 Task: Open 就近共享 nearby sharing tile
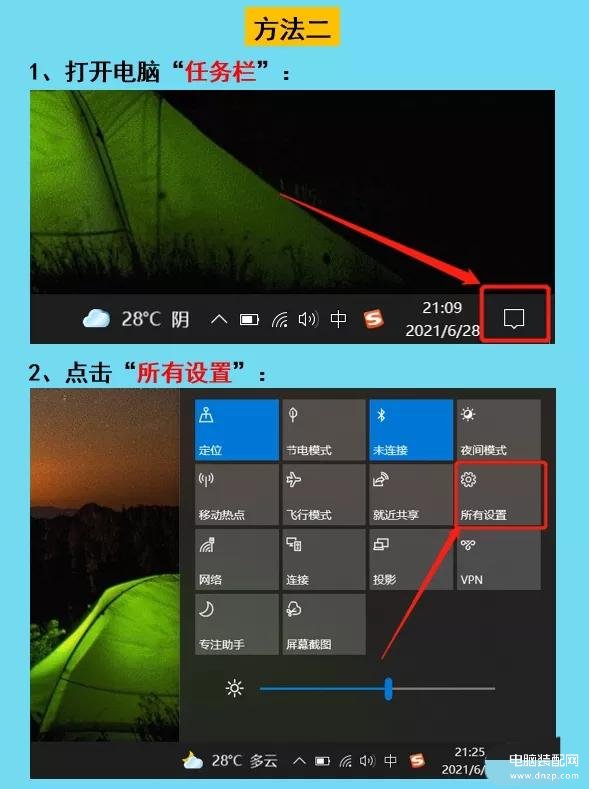411,495
